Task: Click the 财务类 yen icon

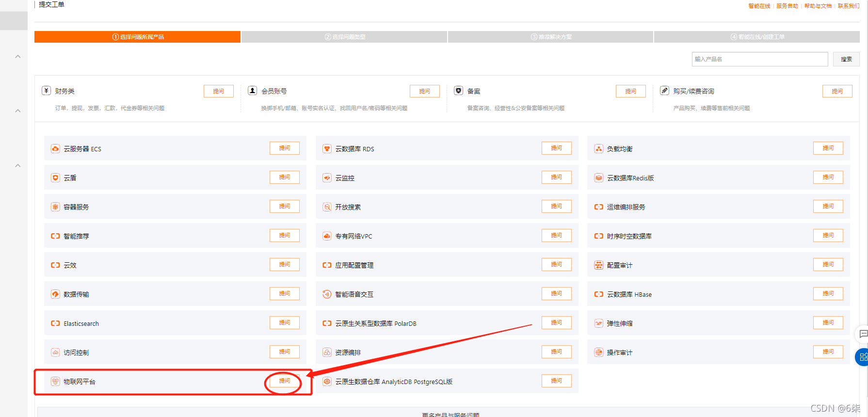Action: (47, 91)
